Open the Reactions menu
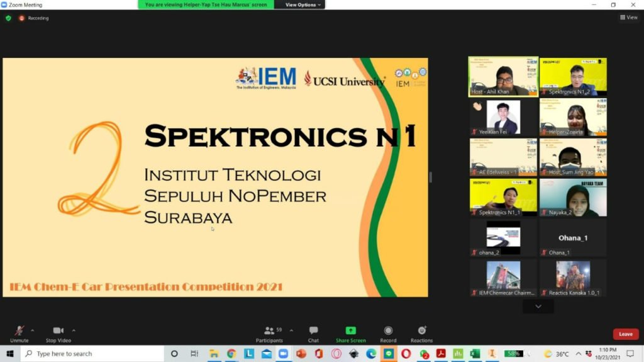Image resolution: width=644 pixels, height=362 pixels. tap(422, 334)
